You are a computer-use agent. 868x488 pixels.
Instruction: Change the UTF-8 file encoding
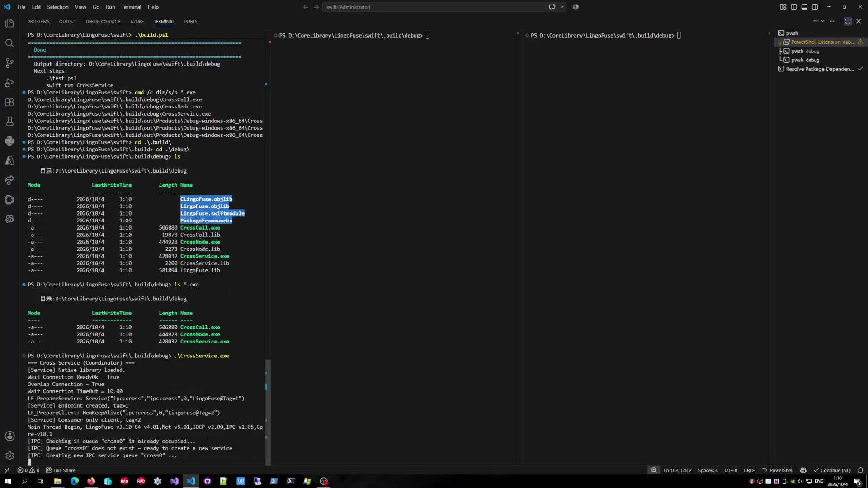point(731,470)
